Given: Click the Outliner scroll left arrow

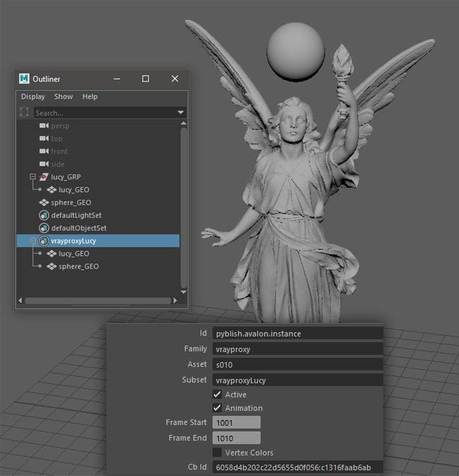Looking at the screenshot, I should tap(21, 300).
